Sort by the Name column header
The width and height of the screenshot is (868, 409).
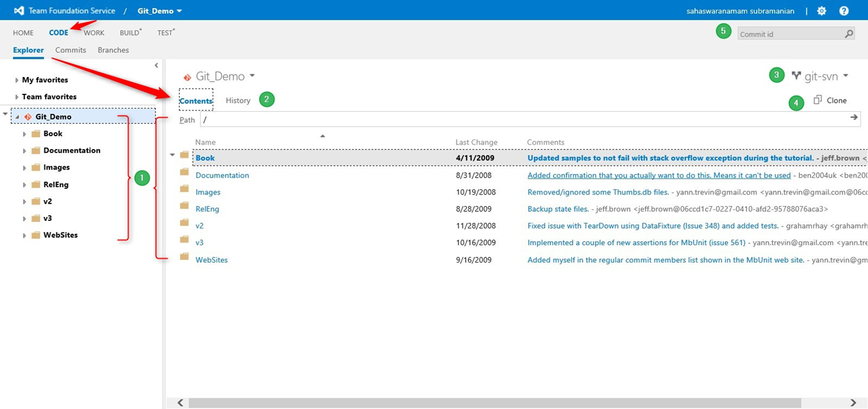coord(205,142)
